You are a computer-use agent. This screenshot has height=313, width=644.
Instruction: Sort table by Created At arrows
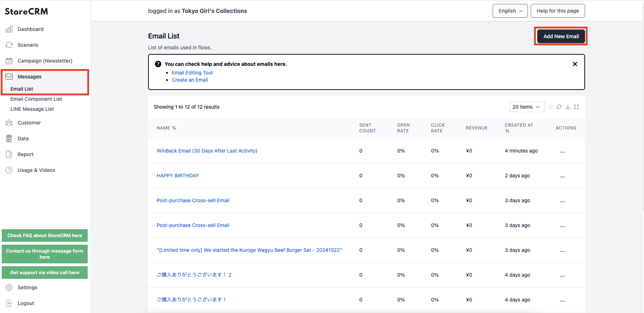point(507,131)
